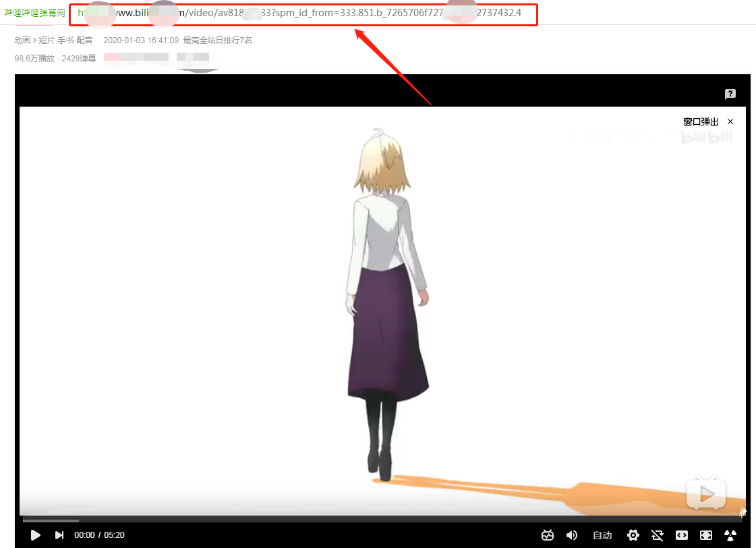This screenshot has height=548, width=756.
Task: Mute the video with the volume icon
Action: 572,535
